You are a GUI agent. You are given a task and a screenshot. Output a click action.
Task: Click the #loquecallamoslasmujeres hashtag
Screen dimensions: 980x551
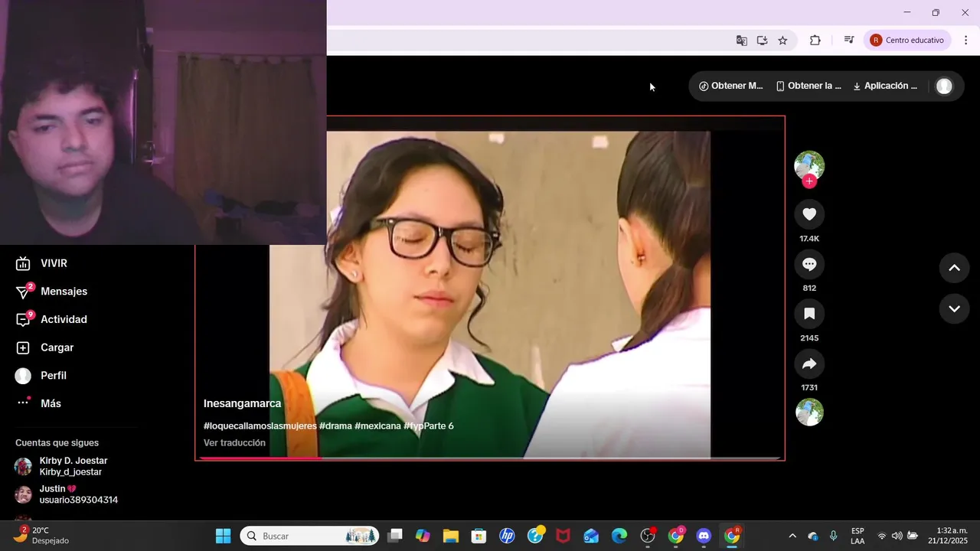tap(260, 425)
